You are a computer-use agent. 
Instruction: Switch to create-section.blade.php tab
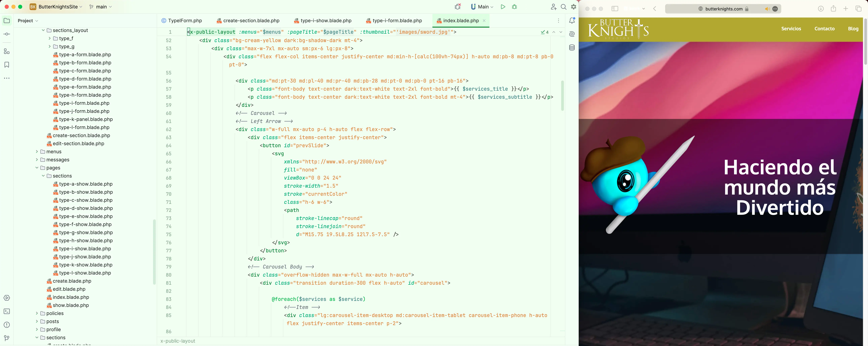(x=248, y=21)
